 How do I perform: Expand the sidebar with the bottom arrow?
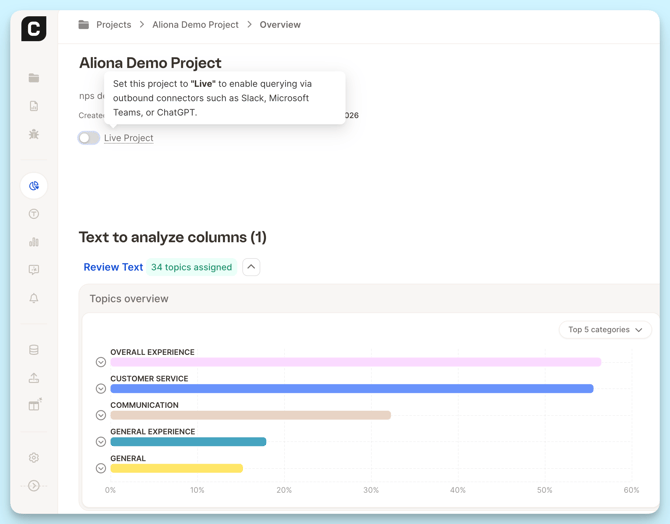click(34, 486)
